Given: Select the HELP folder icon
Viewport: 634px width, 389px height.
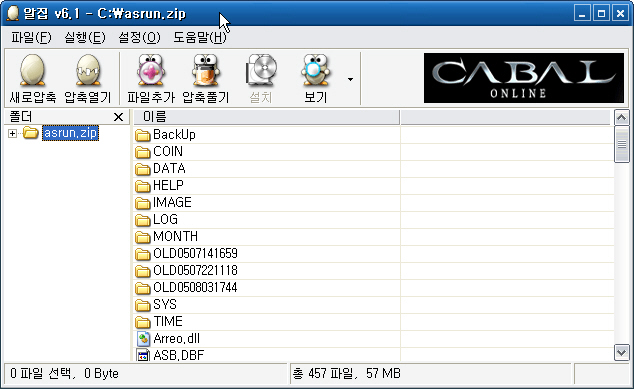Looking at the screenshot, I should [x=142, y=186].
